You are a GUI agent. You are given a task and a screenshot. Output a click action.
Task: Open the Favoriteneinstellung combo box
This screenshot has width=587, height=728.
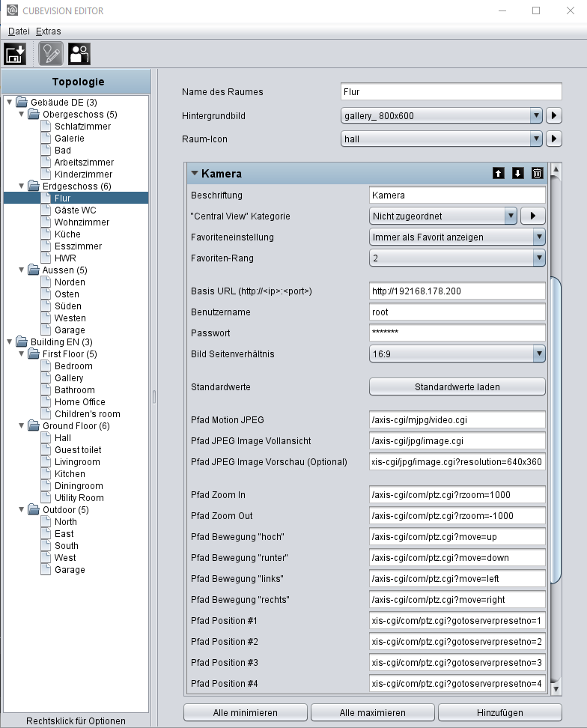[457, 237]
